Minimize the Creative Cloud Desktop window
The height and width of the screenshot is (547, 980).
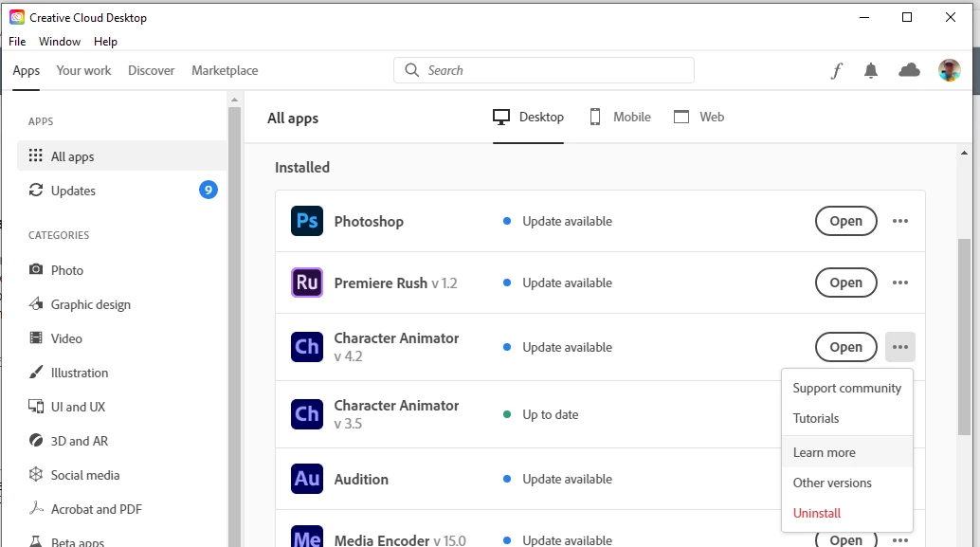[864, 17]
